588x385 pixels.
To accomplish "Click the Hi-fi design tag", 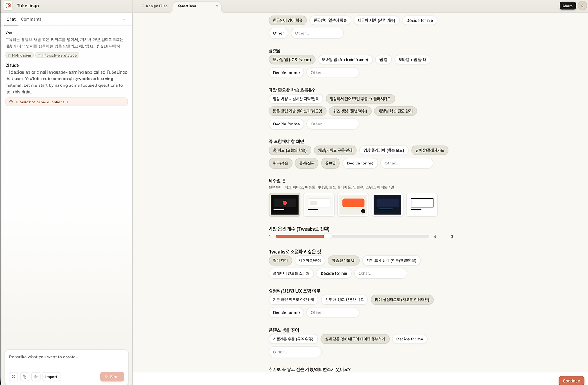I will pos(19,55).
